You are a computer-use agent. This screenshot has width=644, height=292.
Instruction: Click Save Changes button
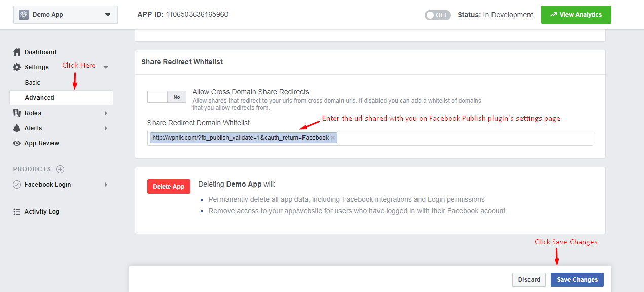pyautogui.click(x=577, y=280)
